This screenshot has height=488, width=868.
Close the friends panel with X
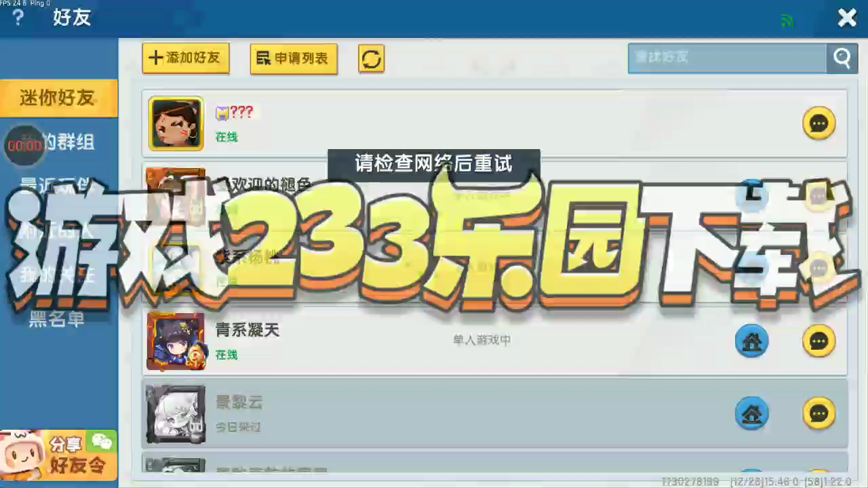pyautogui.click(x=847, y=18)
